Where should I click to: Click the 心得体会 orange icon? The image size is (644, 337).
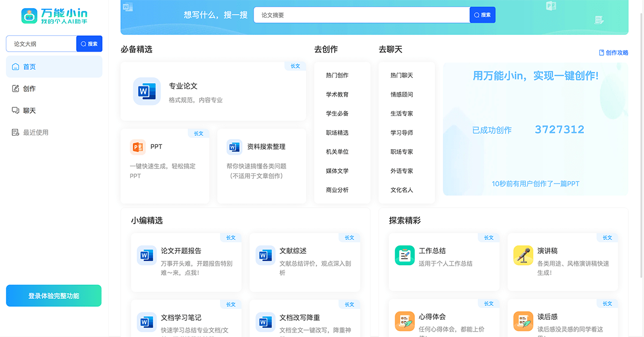(405, 321)
